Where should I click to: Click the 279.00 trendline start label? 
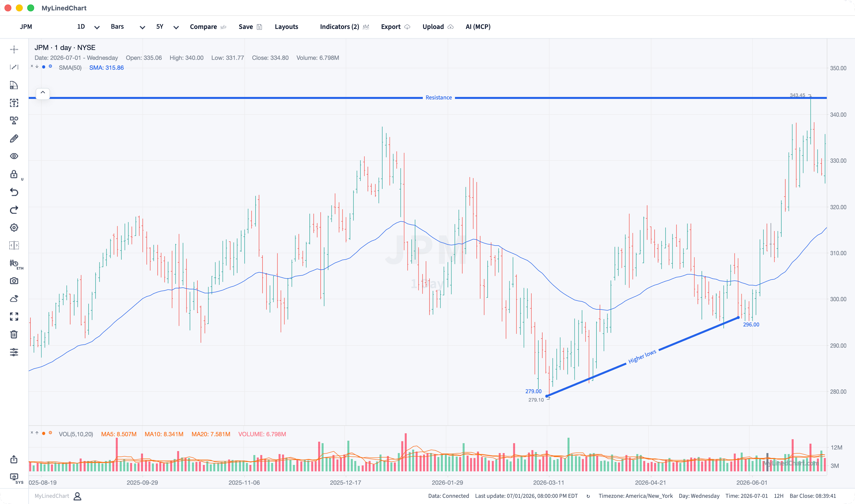click(x=533, y=391)
